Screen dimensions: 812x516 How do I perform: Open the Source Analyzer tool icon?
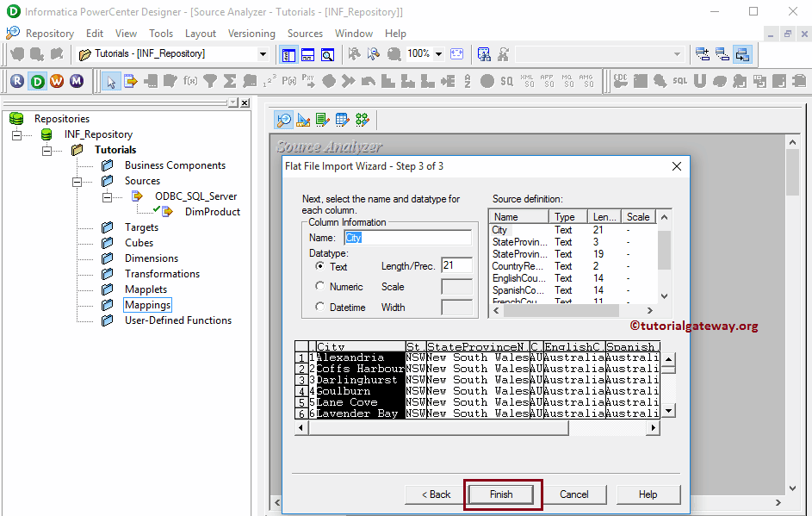click(284, 121)
